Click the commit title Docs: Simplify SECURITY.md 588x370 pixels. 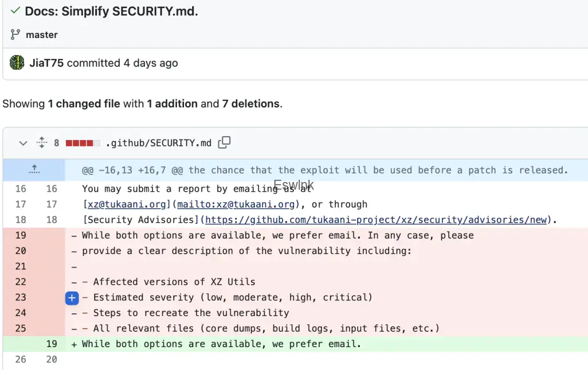(112, 11)
